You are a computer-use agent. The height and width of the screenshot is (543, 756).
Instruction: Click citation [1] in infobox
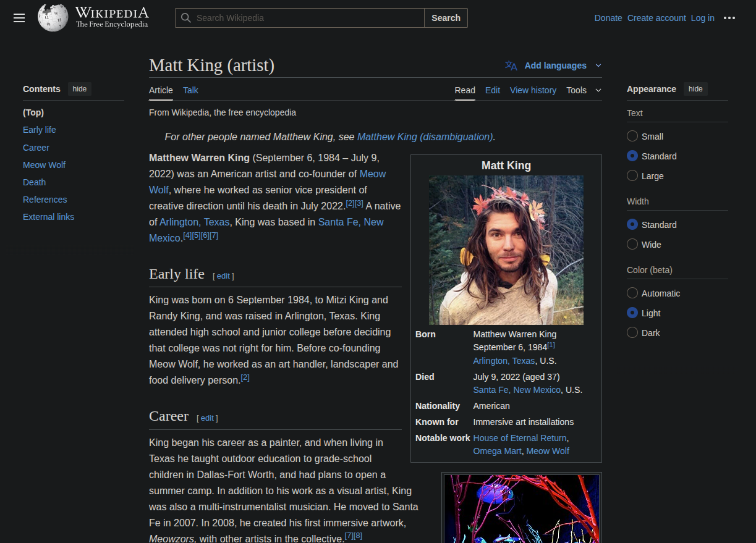coord(551,345)
